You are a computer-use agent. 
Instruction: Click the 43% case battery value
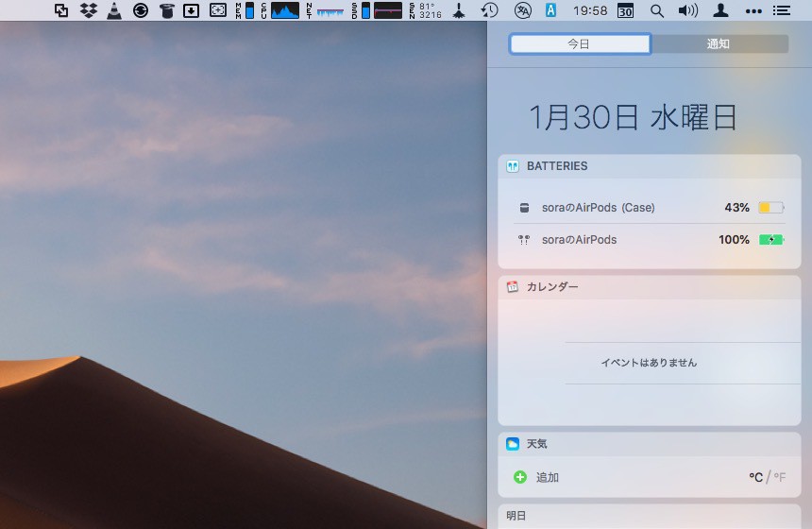(736, 208)
